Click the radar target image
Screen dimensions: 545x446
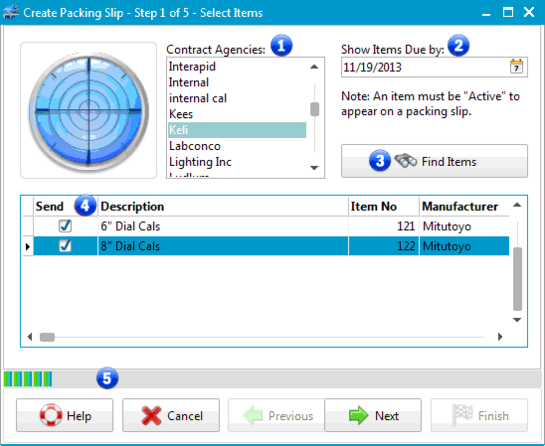click(89, 111)
